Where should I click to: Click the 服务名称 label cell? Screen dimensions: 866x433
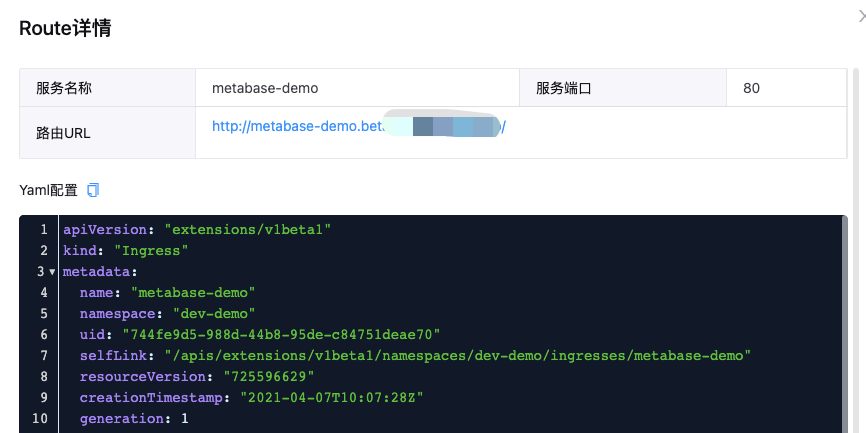click(x=64, y=88)
